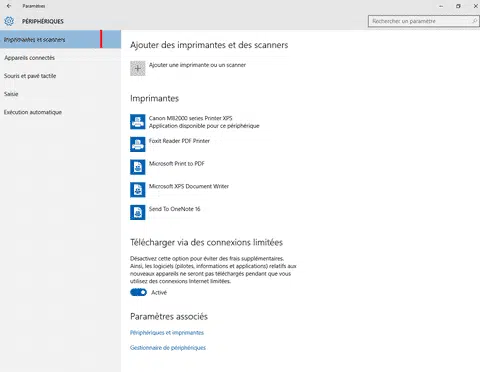Select the Canon MB2000 series printer icon
This screenshot has height=372, width=480.
138,122
